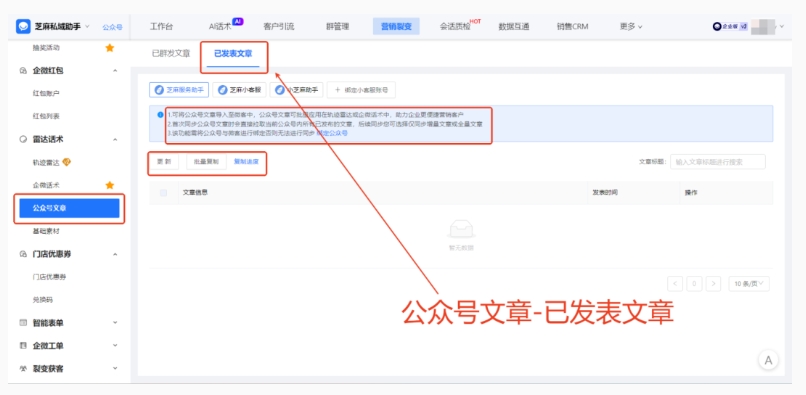Click the 芝麻私域助手 logo icon
This screenshot has height=395, width=806.
point(23,26)
